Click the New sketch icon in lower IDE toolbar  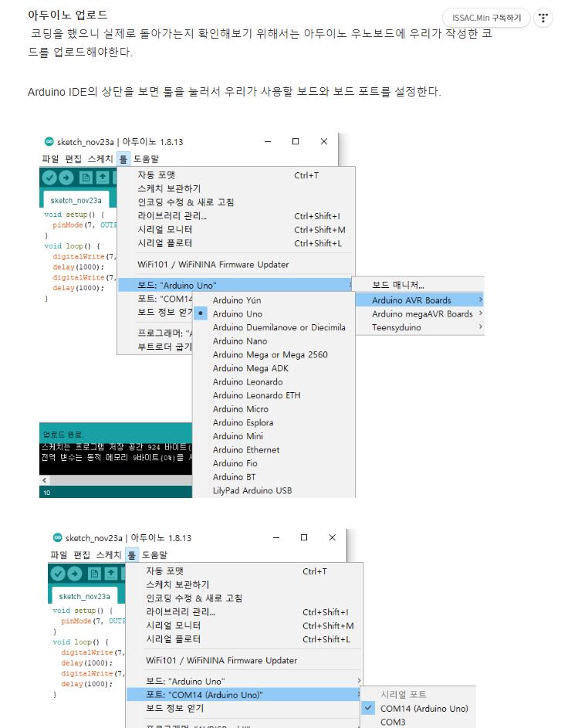click(x=94, y=574)
